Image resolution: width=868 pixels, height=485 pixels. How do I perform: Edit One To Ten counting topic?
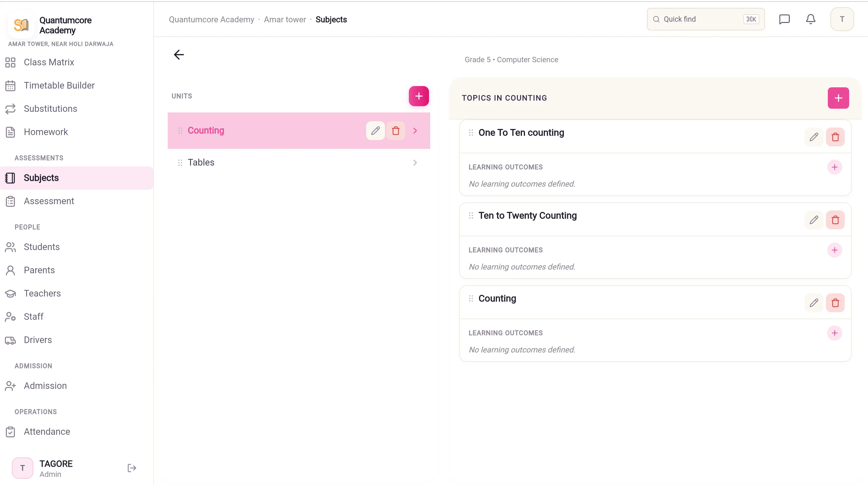coord(814,137)
